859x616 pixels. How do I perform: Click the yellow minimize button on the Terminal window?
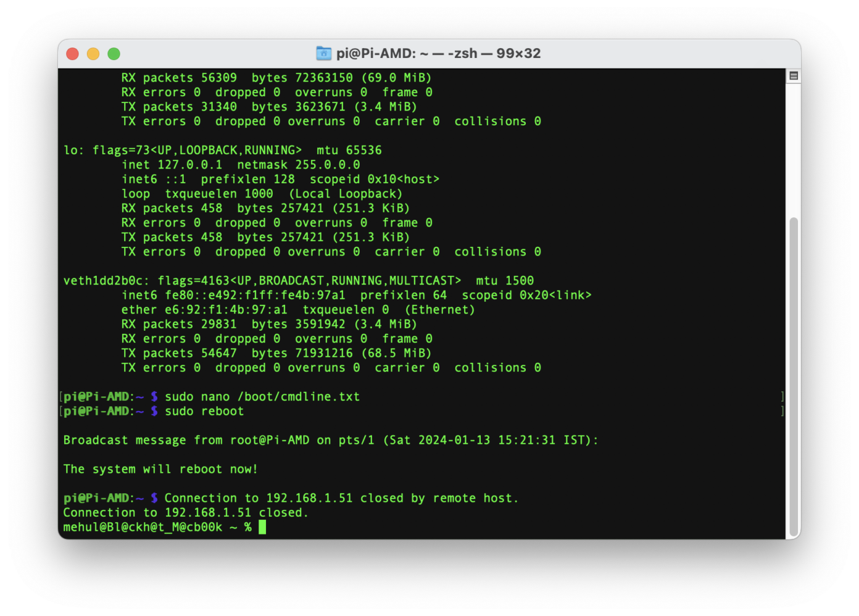93,54
